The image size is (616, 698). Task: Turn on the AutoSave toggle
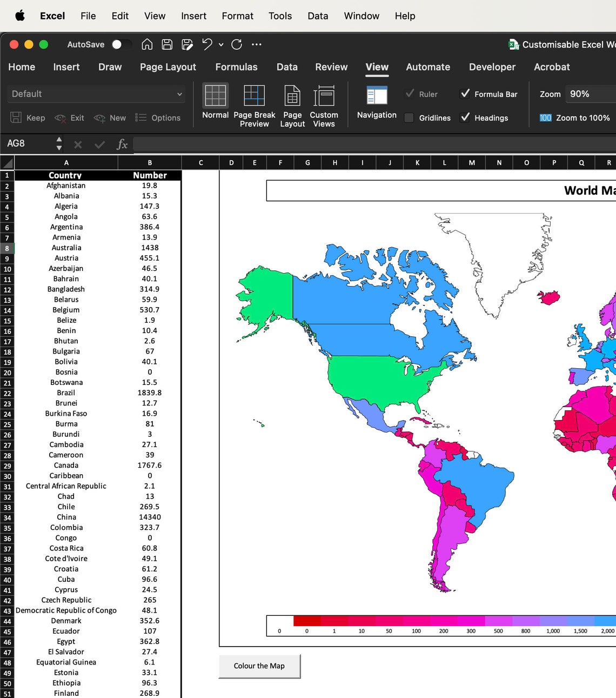(x=122, y=44)
